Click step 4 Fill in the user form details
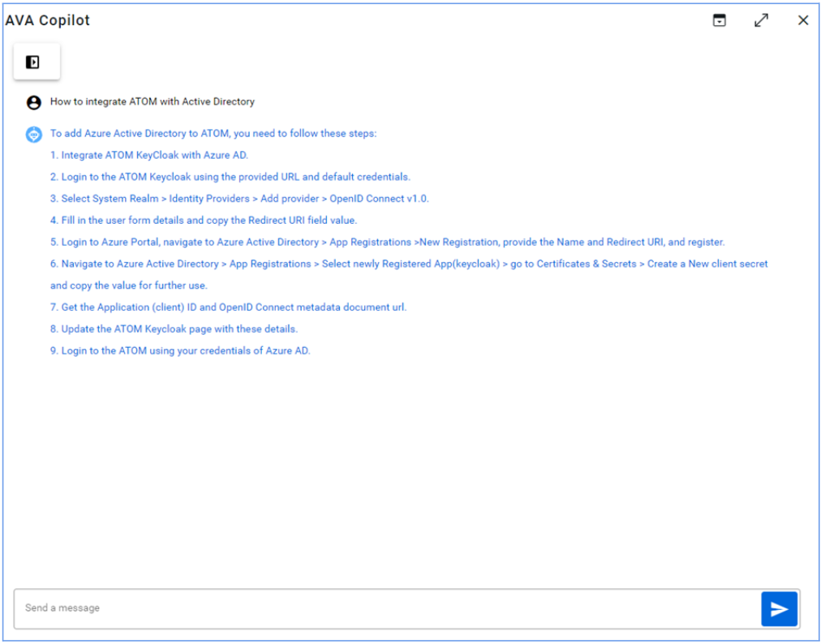The height and width of the screenshot is (644, 825). pyautogui.click(x=204, y=221)
